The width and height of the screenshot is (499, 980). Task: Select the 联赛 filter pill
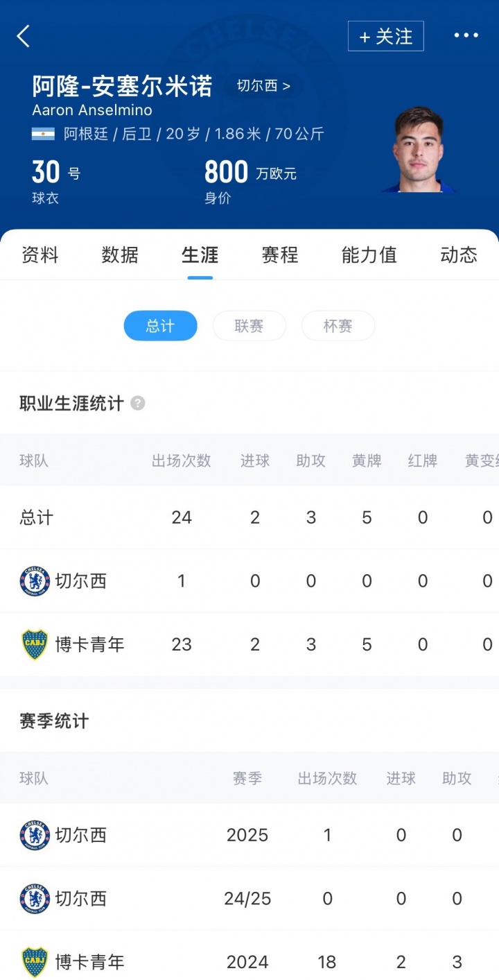click(249, 326)
